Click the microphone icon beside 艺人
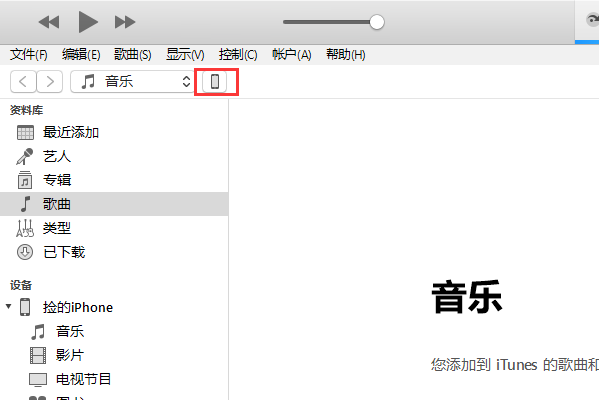The width and height of the screenshot is (599, 400). (25, 157)
